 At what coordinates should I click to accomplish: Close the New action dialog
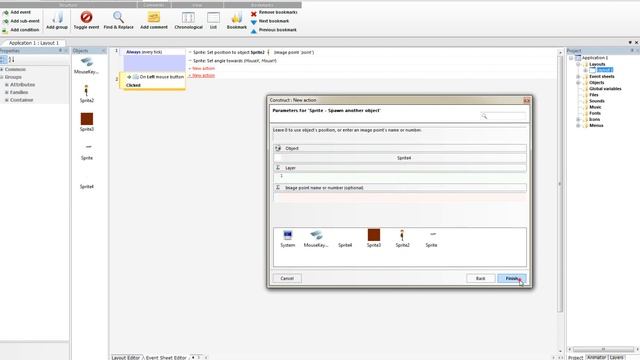tap(527, 100)
